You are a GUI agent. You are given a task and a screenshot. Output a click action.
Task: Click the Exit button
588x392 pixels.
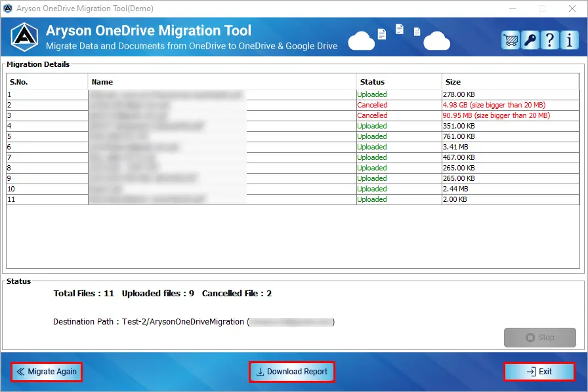539,372
